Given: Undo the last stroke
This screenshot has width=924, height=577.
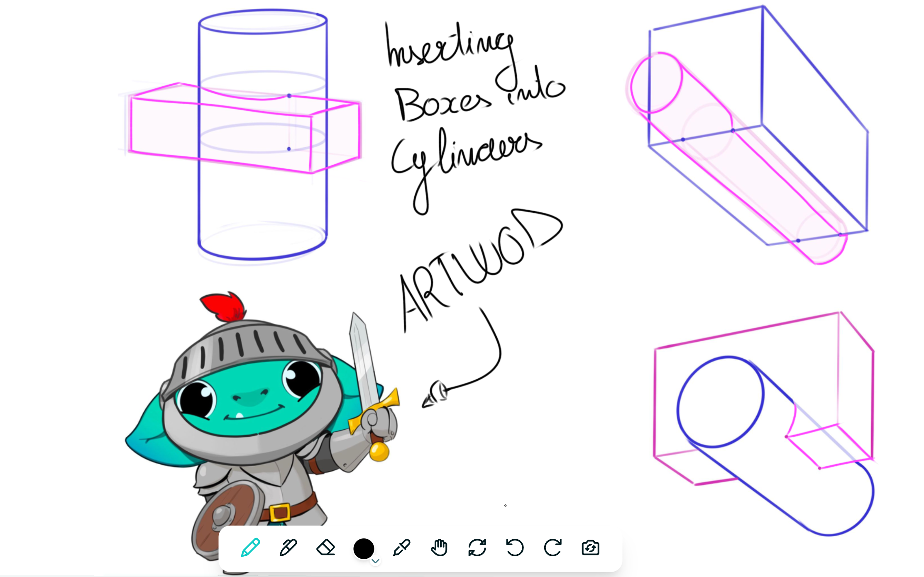Looking at the screenshot, I should pos(515,548).
